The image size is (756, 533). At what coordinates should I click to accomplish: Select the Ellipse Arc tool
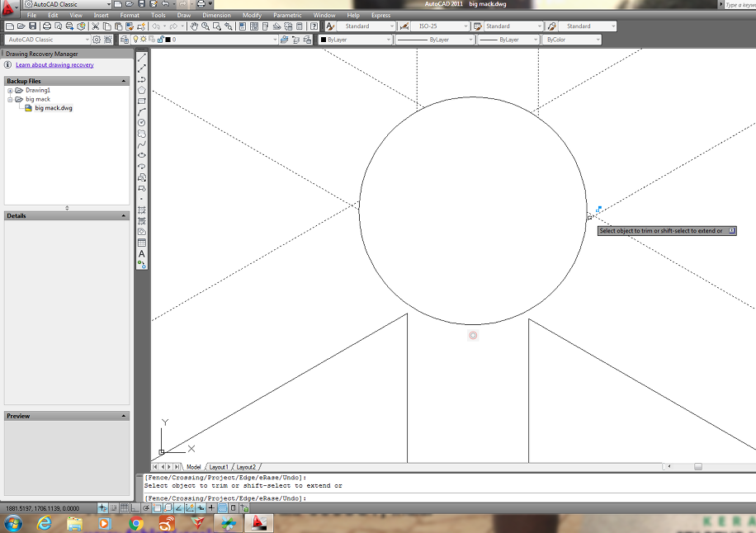click(142, 167)
